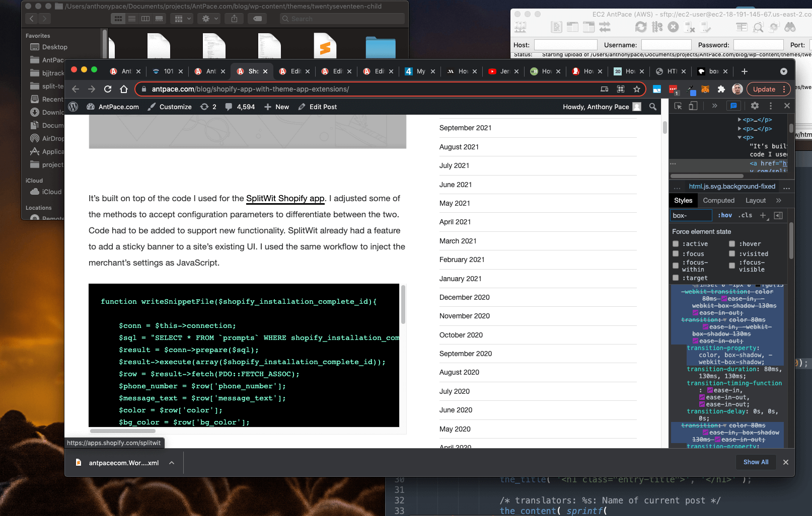812x516 pixels.
Task: Show more Styles sidebar tabs chevron
Action: pyautogui.click(x=779, y=200)
